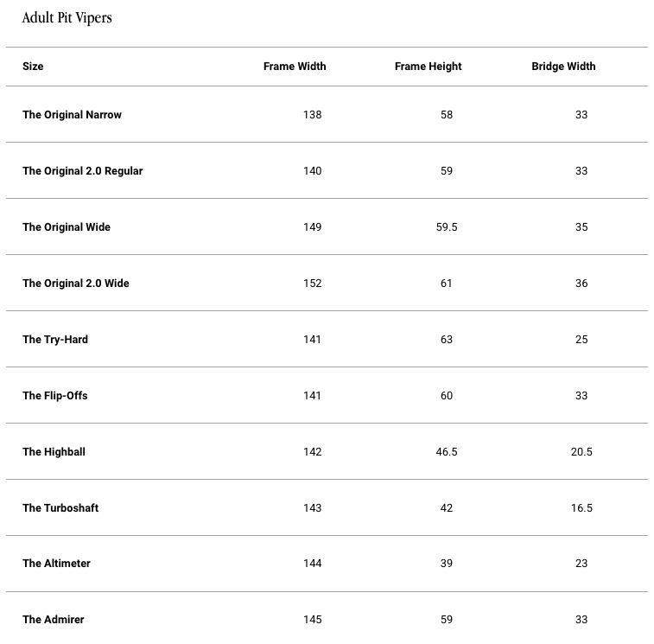Click the bridge width value 20.5
Screen dimensions: 654x644
581,452
